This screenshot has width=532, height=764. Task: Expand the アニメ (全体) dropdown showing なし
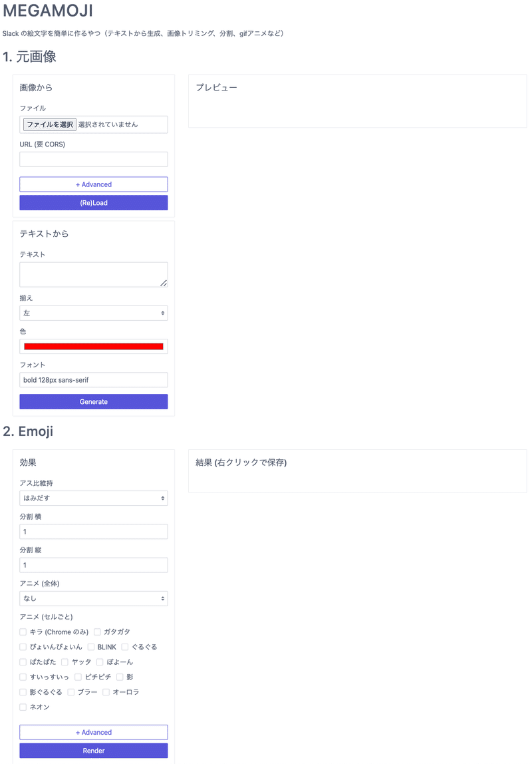pos(94,598)
